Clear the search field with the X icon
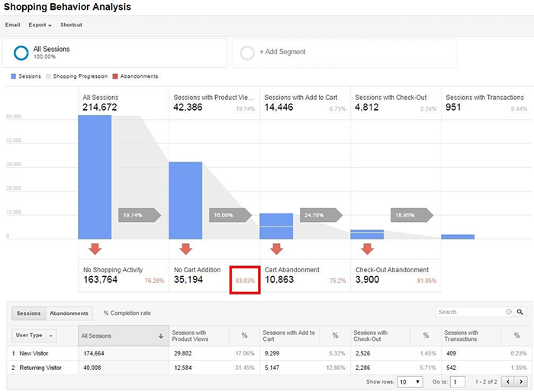The image size is (534, 392). (509, 312)
